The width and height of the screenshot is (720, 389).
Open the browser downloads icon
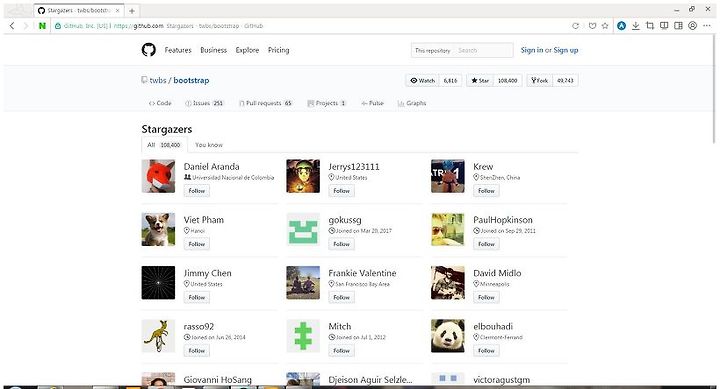point(636,26)
